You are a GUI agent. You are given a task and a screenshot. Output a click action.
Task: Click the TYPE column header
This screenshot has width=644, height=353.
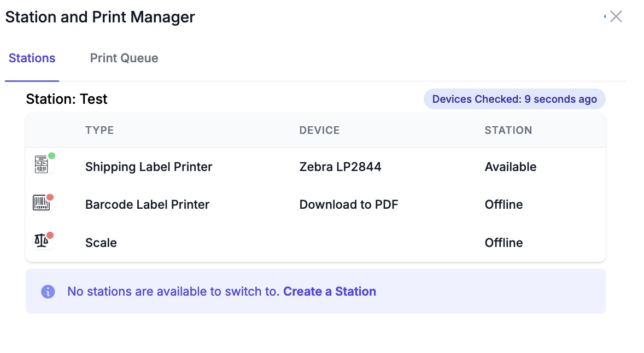tap(99, 130)
